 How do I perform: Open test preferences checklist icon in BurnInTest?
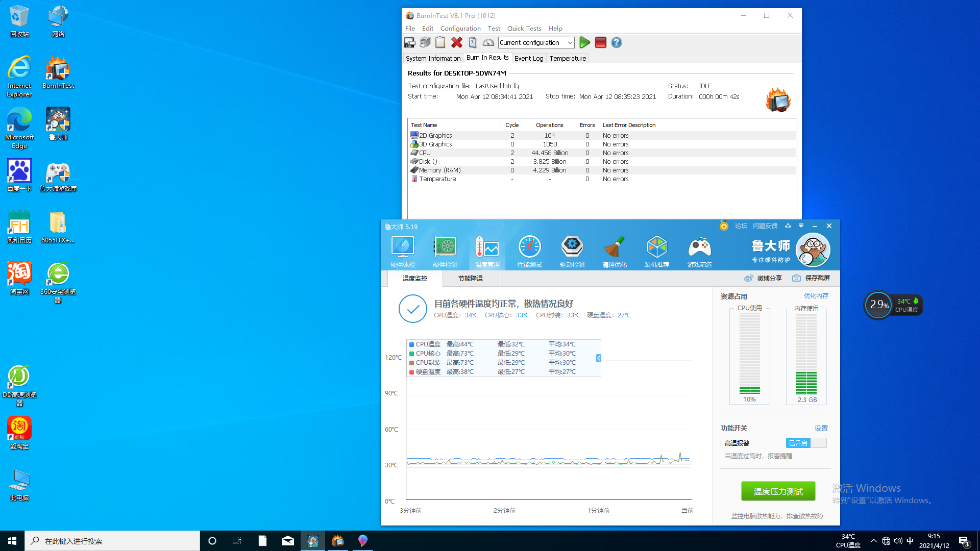(x=473, y=43)
